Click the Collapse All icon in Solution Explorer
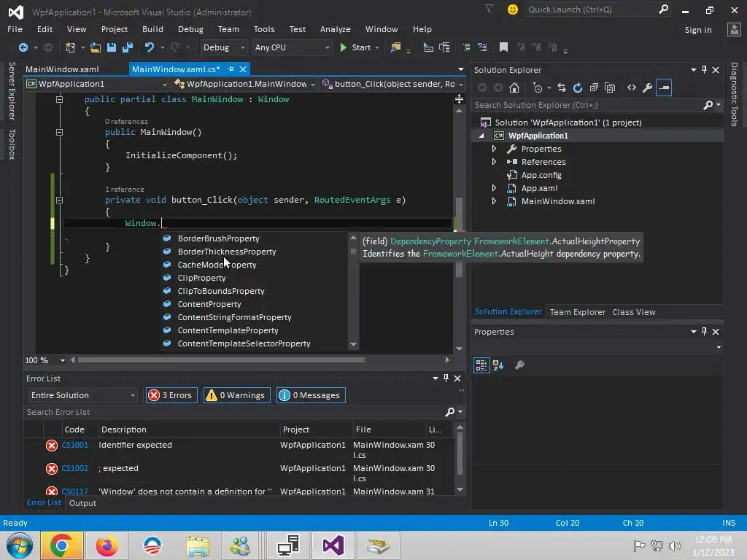The image size is (747, 560). coord(594,87)
